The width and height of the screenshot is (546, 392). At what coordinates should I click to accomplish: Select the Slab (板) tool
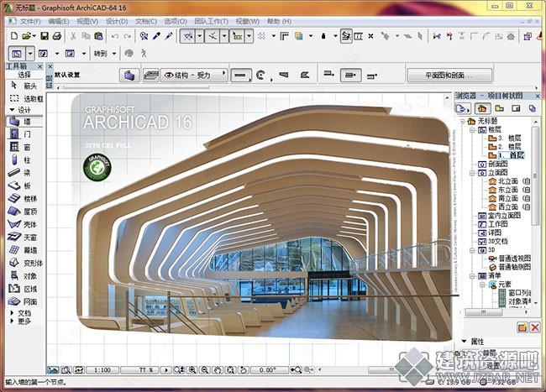tap(24, 186)
